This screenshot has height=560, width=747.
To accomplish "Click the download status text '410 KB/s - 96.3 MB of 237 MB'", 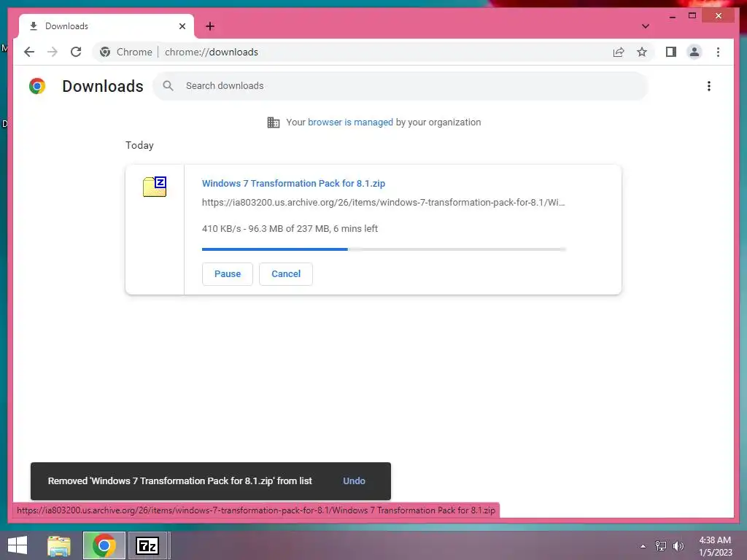I will pos(265,228).
